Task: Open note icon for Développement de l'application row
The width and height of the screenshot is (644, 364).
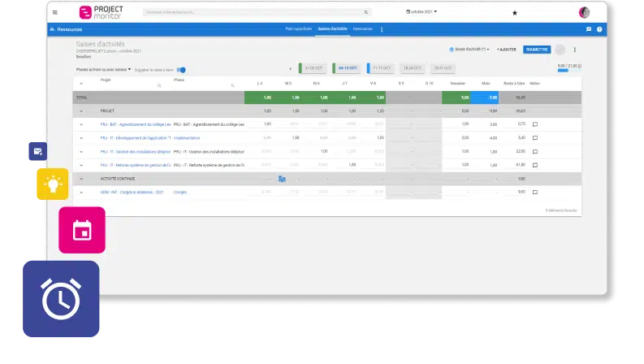Action: coord(534,138)
